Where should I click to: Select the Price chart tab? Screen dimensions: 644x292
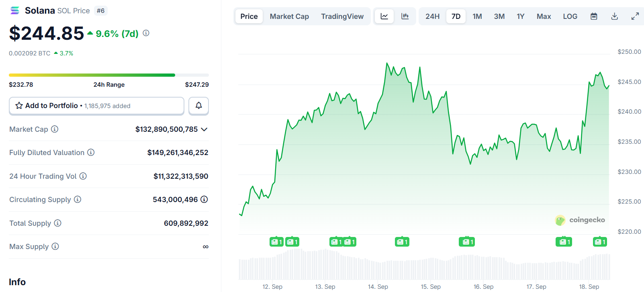(249, 16)
